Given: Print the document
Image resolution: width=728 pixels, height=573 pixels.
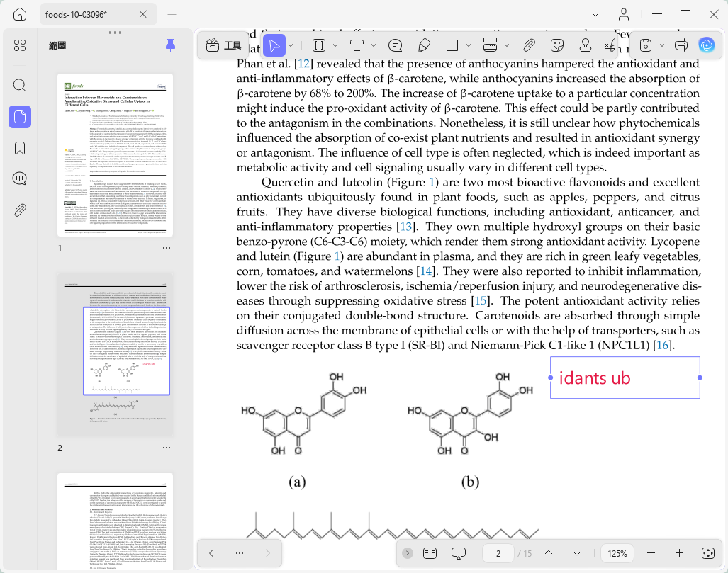Looking at the screenshot, I should (x=681, y=45).
